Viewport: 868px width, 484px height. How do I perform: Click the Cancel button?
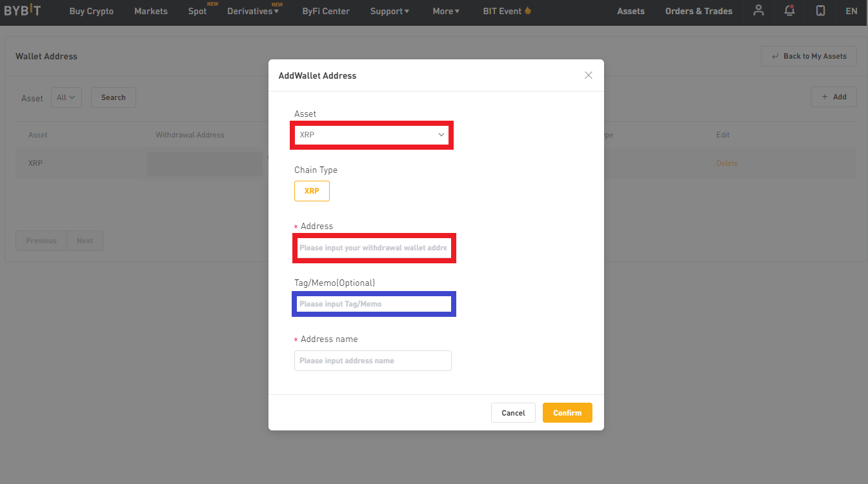(x=513, y=413)
